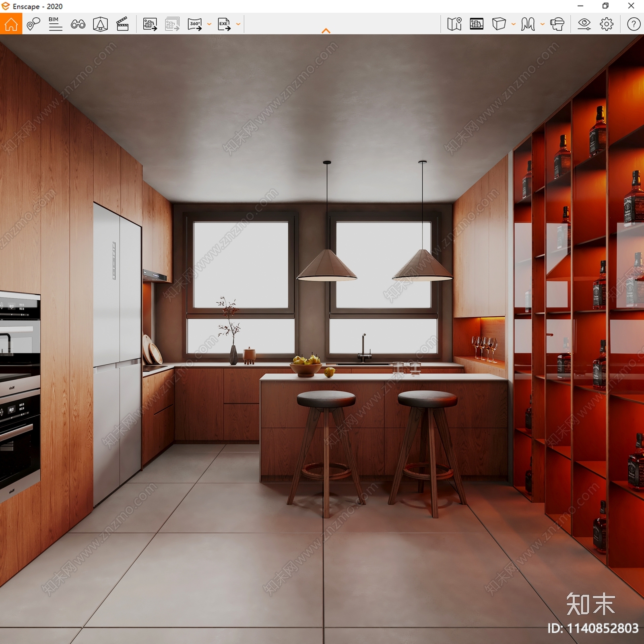Export standalone EXE file

(224, 24)
